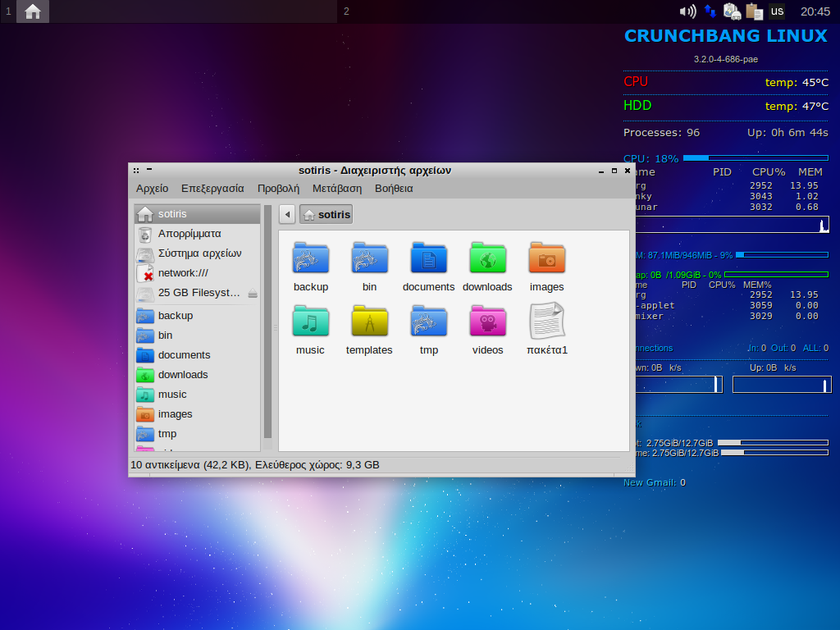Click the volume speaker icon in the system tray
This screenshot has height=630, width=840.
688,11
